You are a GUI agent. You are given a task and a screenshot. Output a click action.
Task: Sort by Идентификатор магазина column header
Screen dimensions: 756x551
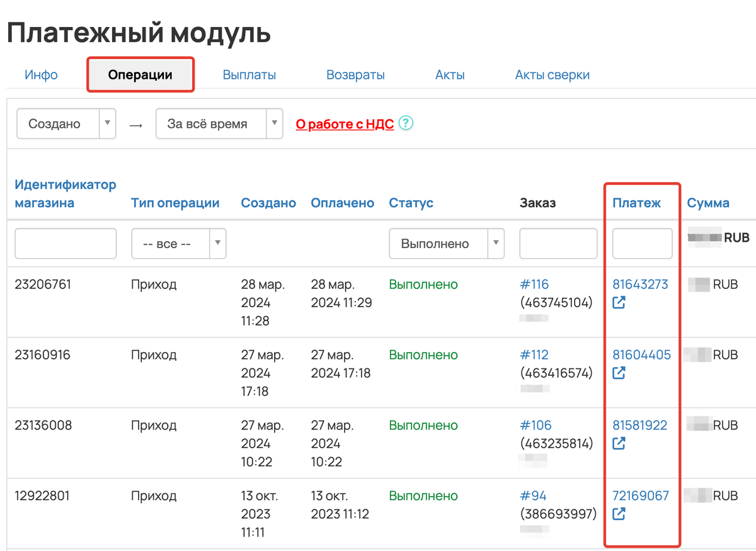[x=66, y=194]
